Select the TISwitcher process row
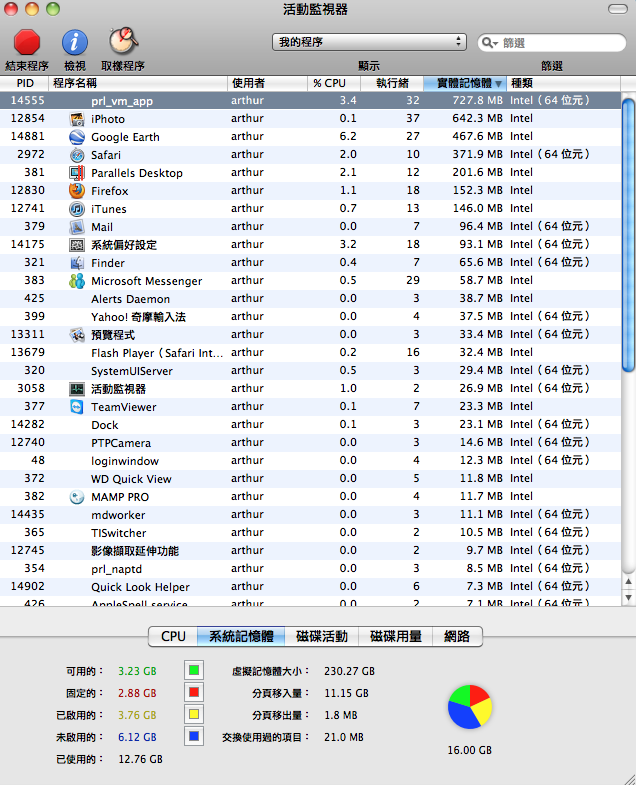 coord(310,533)
